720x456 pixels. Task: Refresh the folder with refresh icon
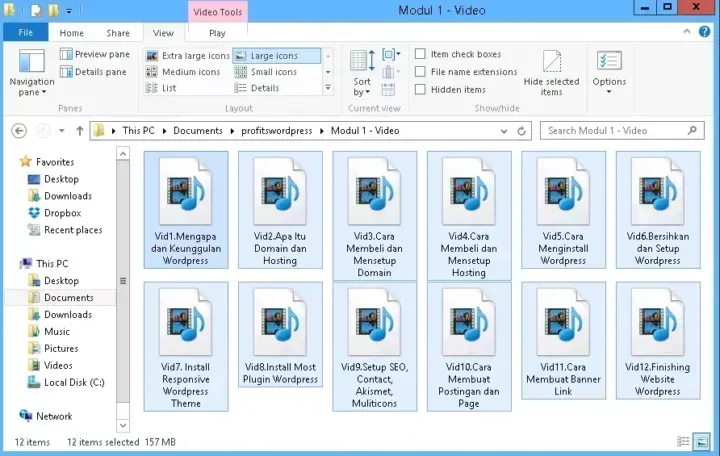(x=521, y=131)
